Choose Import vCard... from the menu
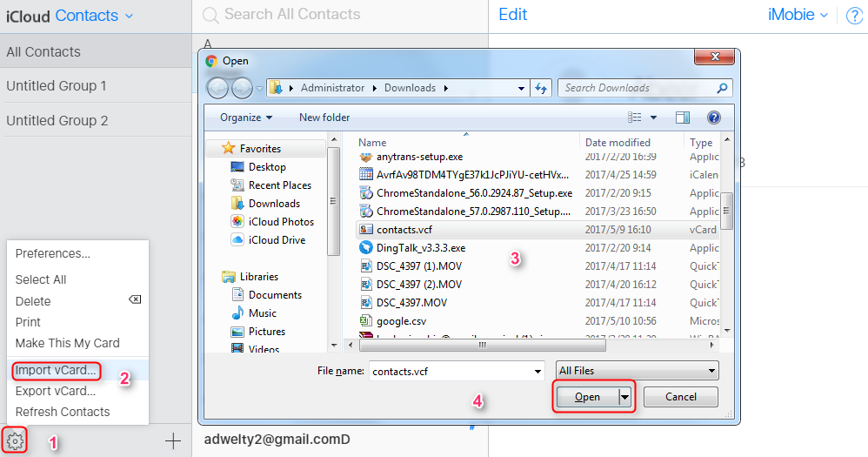Image resolution: width=868 pixels, height=457 pixels. click(56, 370)
